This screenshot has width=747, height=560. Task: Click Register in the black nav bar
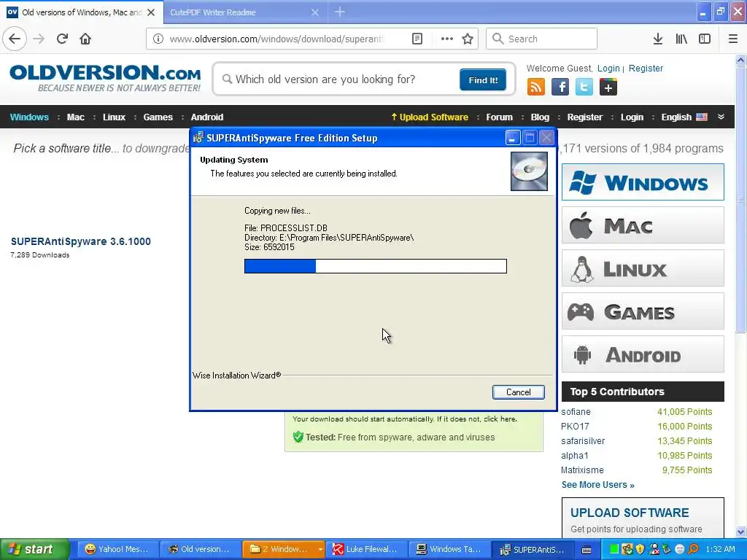584,117
